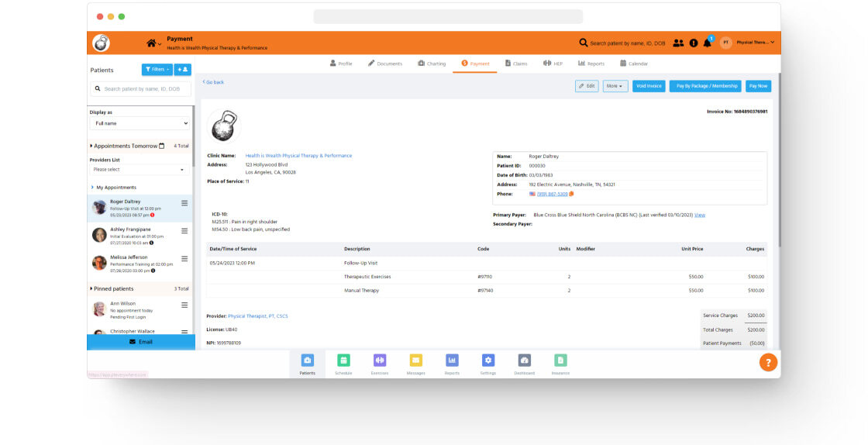The image size is (868, 445).
Task: Click the Void Invoice button
Action: (x=649, y=86)
